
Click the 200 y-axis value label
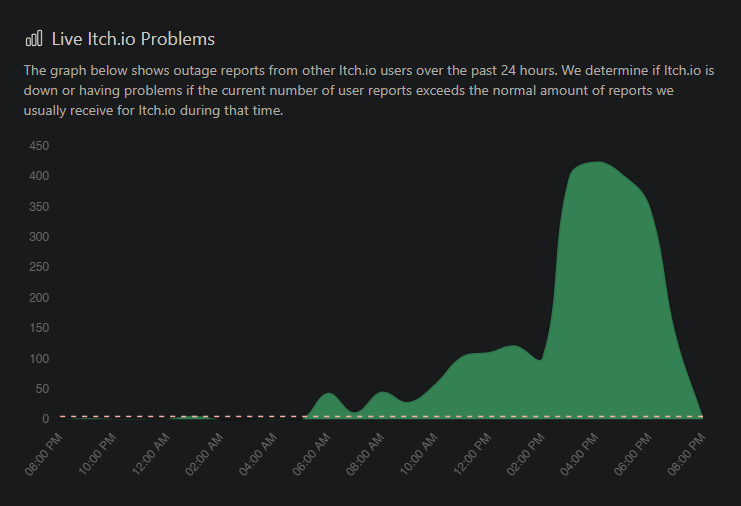[x=40, y=298]
